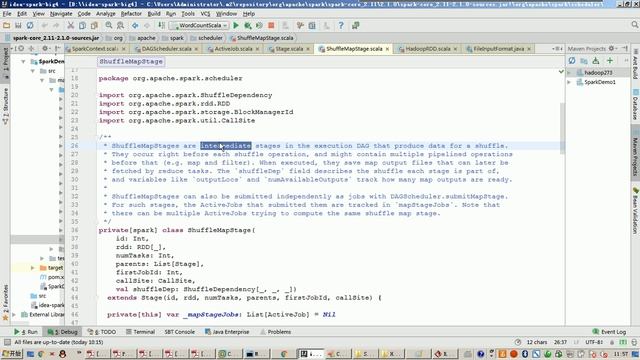640x360 pixels.
Task: Toggle the Structure side panel
Action: [5, 106]
